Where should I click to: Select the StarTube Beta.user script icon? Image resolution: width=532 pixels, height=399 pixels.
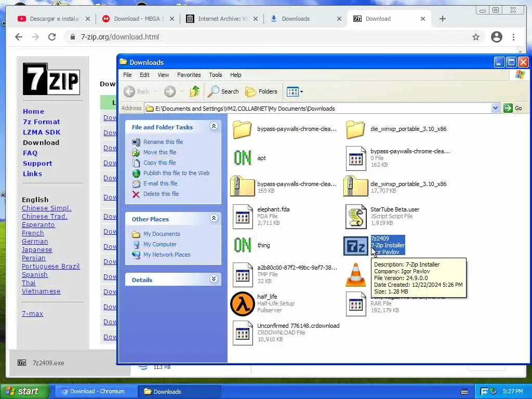pos(355,217)
